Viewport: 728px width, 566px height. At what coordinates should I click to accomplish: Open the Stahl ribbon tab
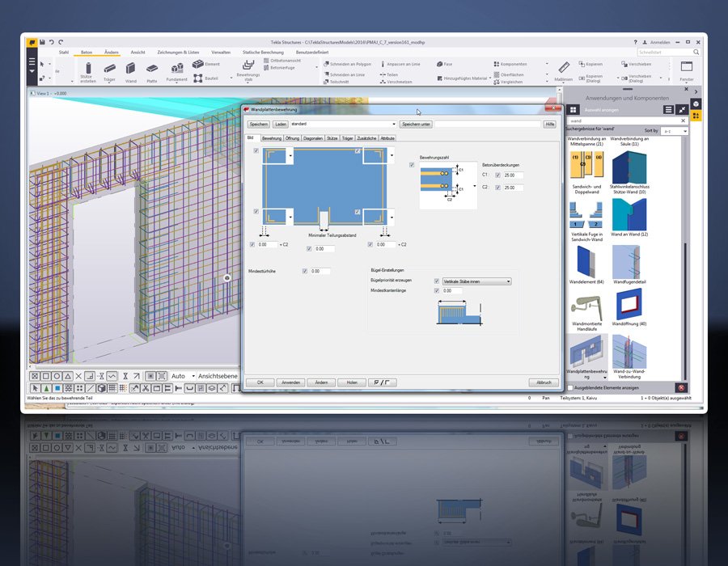[x=64, y=53]
